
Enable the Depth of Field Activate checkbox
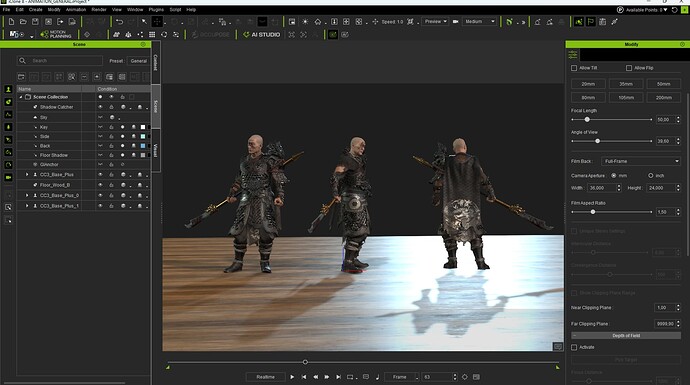click(574, 348)
